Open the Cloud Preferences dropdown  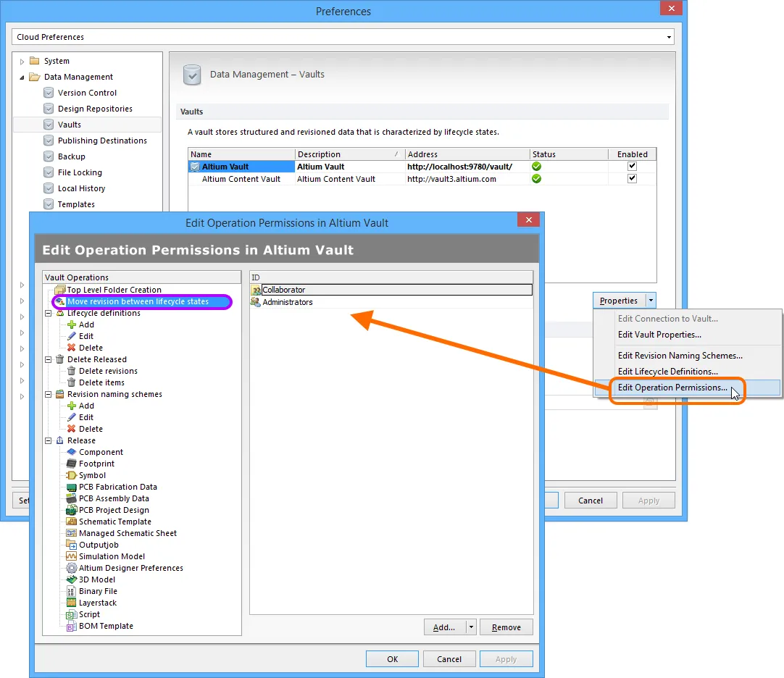point(669,37)
